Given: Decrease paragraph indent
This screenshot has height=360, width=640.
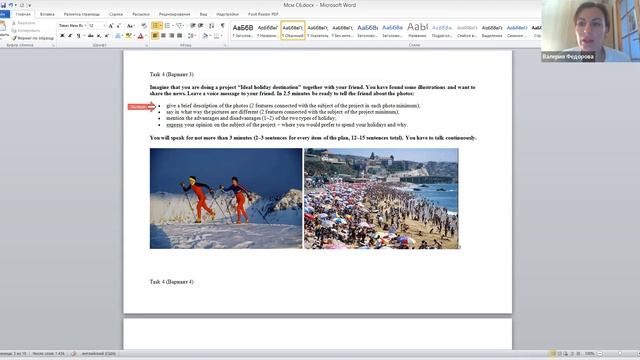Looking at the screenshot, I should (x=193, y=26).
